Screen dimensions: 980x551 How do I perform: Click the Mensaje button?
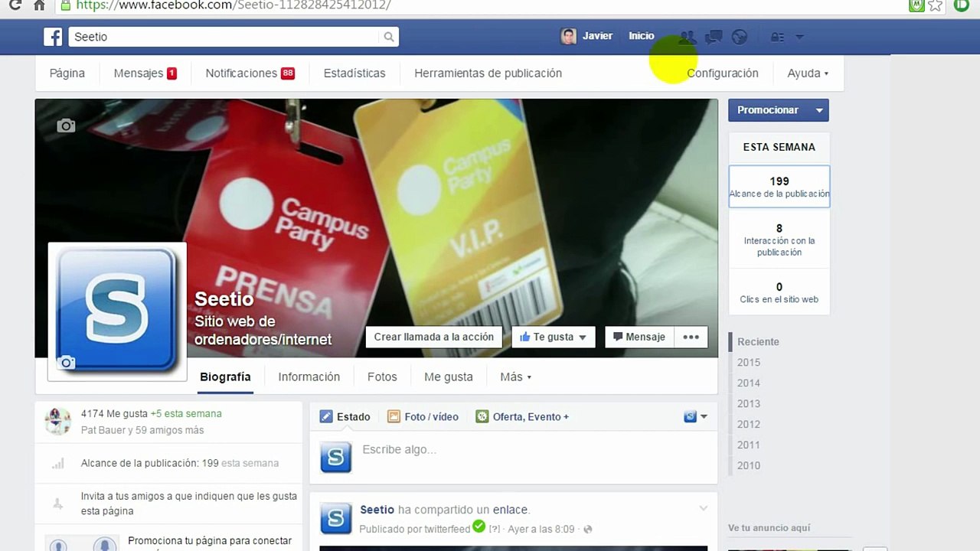pos(639,337)
